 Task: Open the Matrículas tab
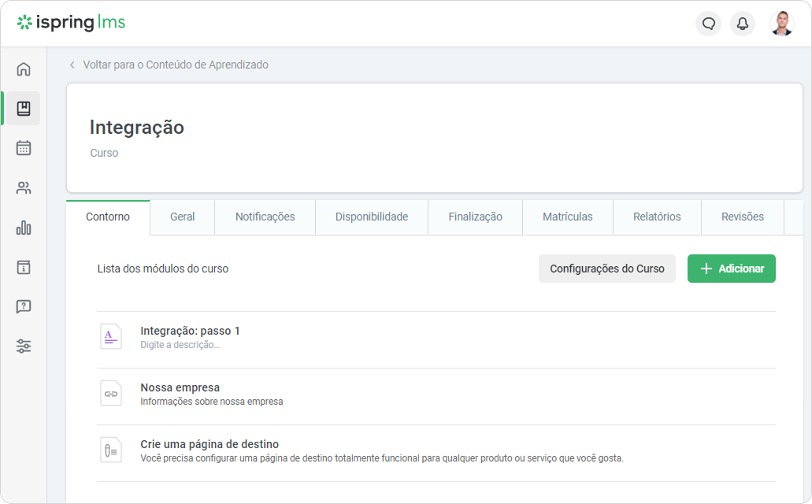[567, 217]
